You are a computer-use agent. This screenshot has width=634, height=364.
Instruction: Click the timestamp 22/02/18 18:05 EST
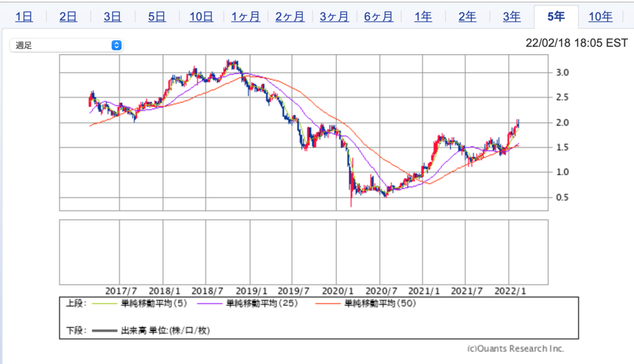click(577, 44)
